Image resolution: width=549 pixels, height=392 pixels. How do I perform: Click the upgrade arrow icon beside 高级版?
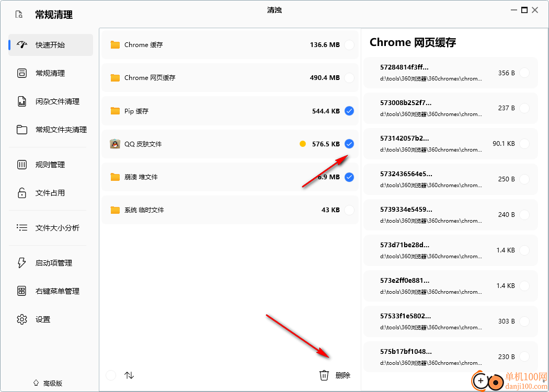point(36,383)
